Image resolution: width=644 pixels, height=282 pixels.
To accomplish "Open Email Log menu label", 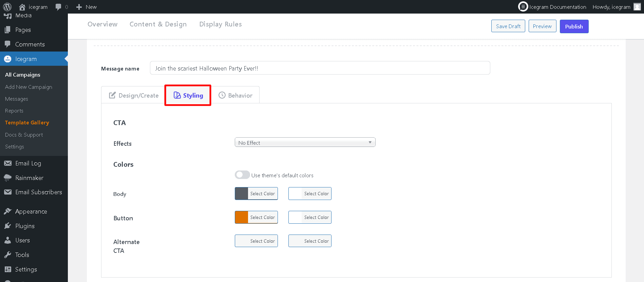I will tap(28, 163).
